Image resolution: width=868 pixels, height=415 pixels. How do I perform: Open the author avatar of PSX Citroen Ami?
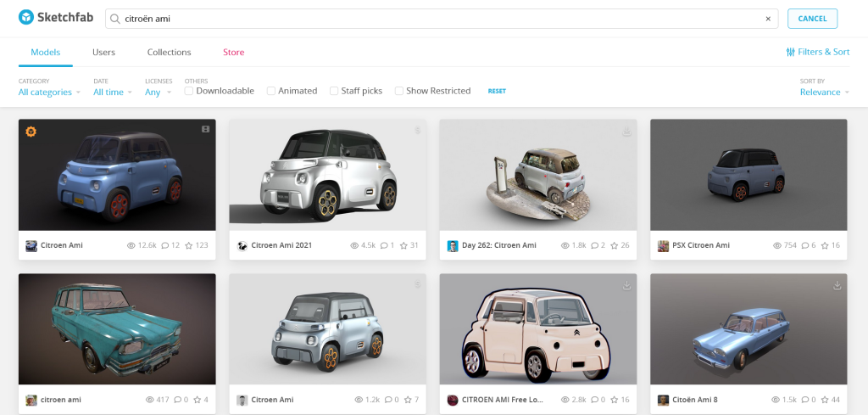(663, 246)
